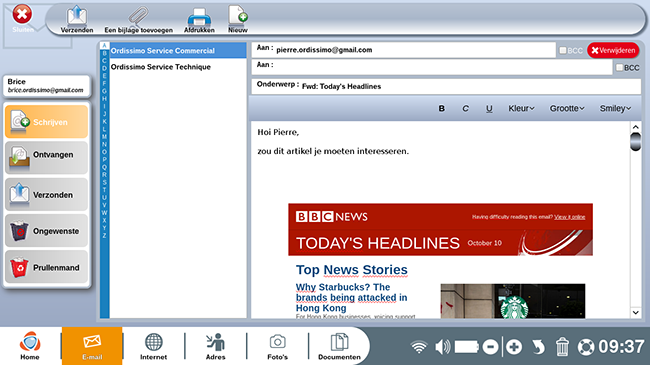Tick the BCC checkbox for the second recipient
The width and height of the screenshot is (650, 365).
click(x=619, y=67)
